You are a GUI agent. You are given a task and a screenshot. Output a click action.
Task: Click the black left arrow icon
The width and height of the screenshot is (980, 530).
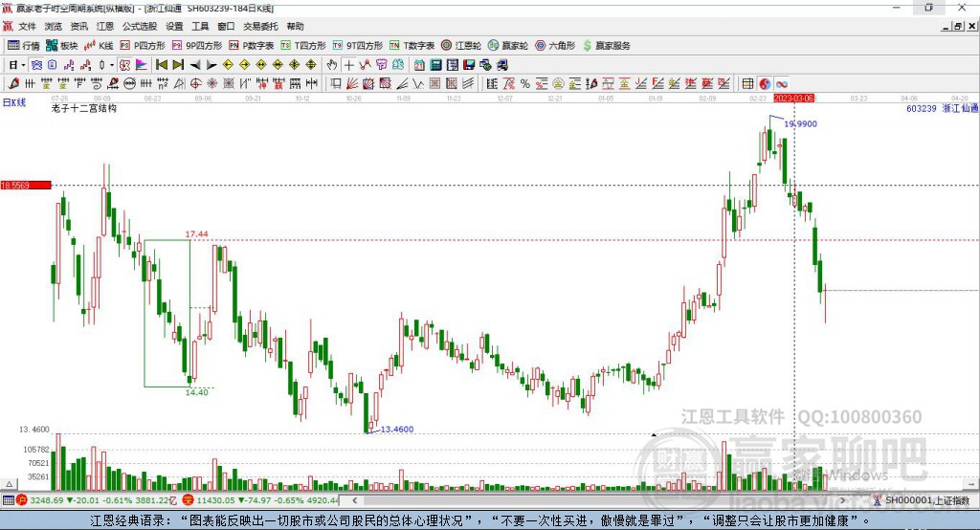point(195,65)
